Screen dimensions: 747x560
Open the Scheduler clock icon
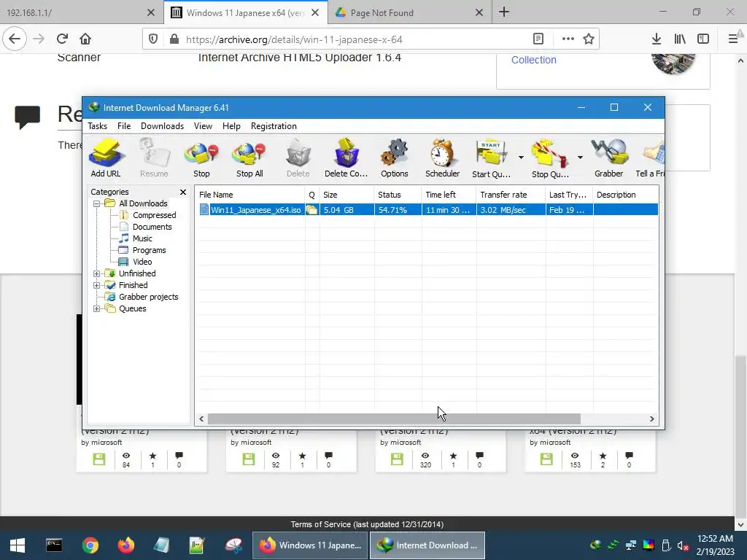pos(443,158)
